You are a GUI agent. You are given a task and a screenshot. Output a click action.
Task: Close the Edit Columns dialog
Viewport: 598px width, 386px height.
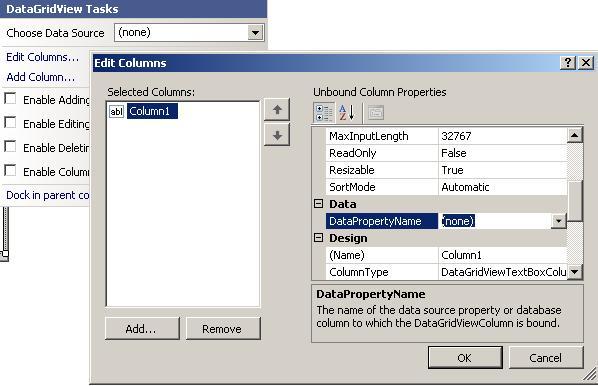tap(586, 63)
